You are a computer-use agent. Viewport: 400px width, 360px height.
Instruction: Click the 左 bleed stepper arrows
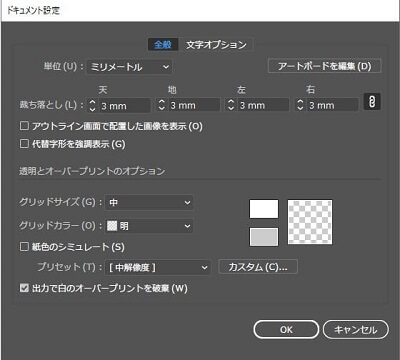(231, 105)
